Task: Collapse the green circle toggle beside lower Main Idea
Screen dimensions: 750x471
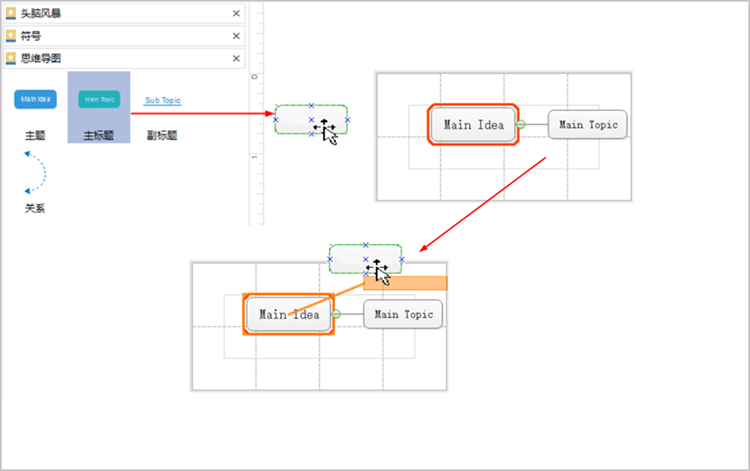Action: point(336,314)
